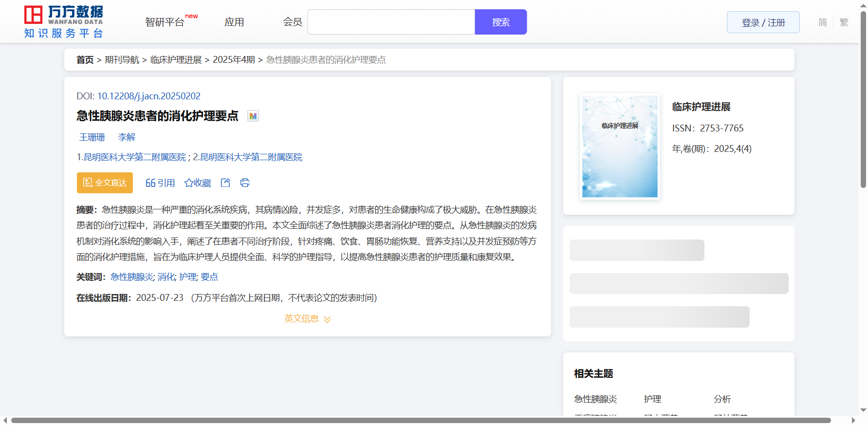Go to 首页 breadcrumb link

[85, 59]
